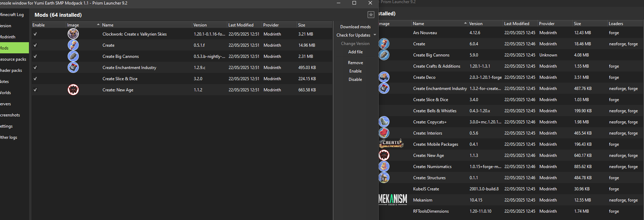Toggle the Create: New Age enable checkbox
Image resolution: width=644 pixels, height=220 pixels.
pos(35,90)
